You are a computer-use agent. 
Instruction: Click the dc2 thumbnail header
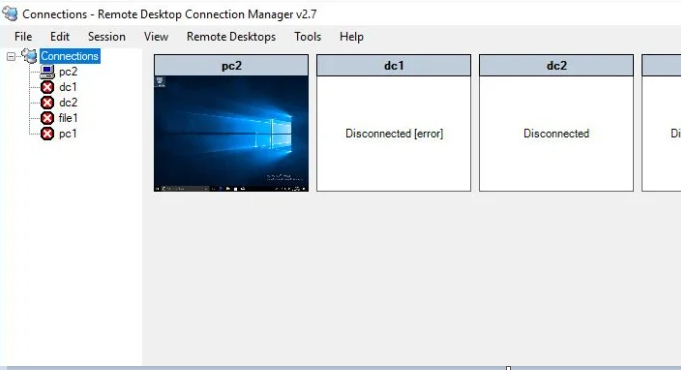[556, 65]
